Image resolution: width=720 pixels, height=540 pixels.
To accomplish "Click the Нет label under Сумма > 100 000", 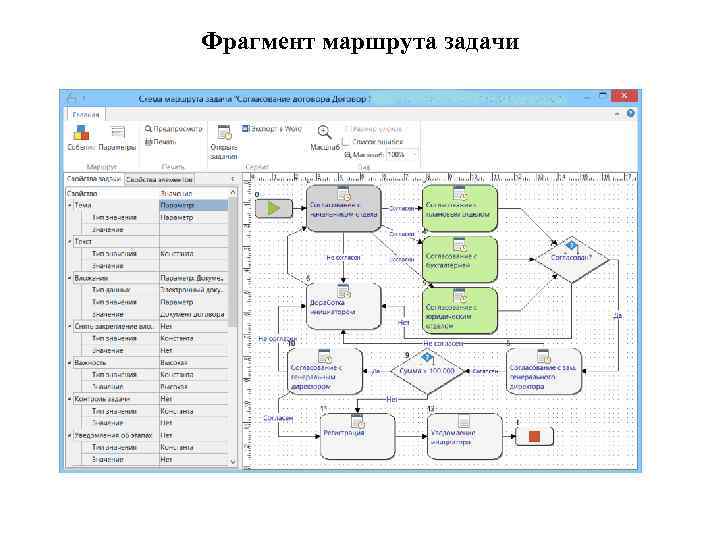I will click(x=391, y=399).
